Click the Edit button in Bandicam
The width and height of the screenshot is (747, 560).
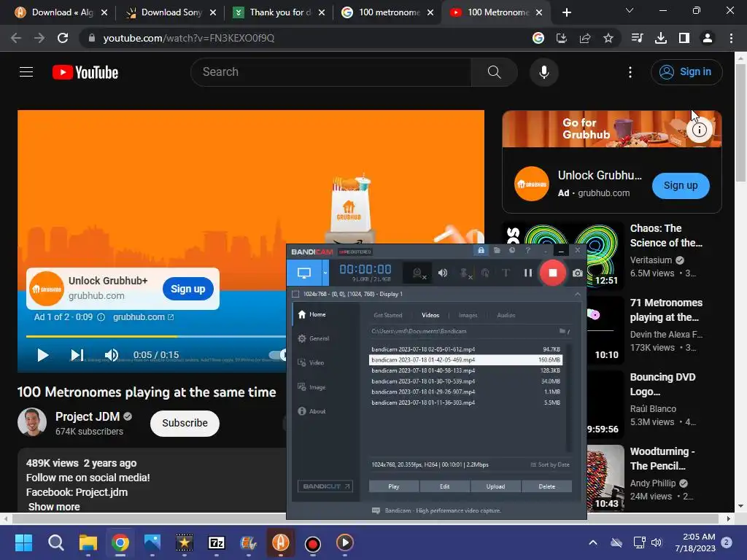pyautogui.click(x=444, y=486)
